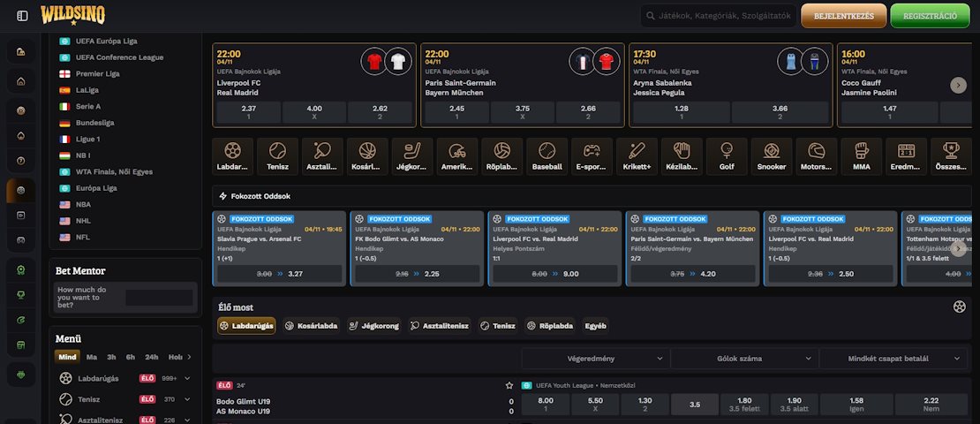The image size is (980, 424).
Task: Open the Wildsino logo home link
Action: (73, 16)
